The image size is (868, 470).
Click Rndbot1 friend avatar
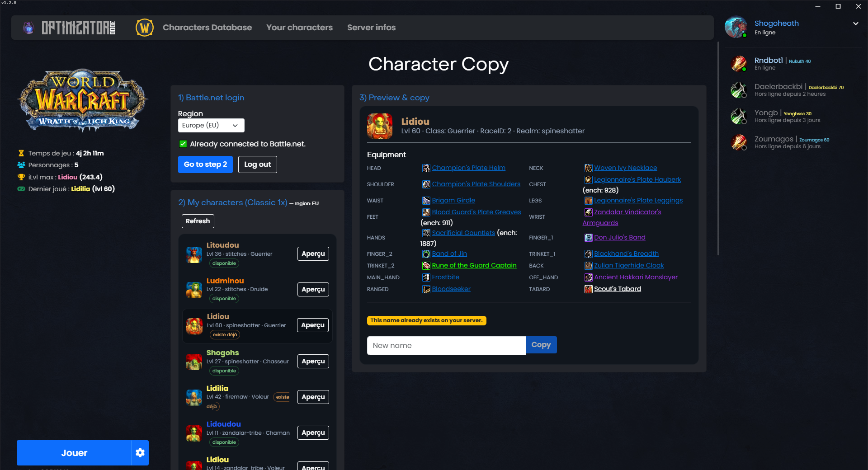click(739, 64)
